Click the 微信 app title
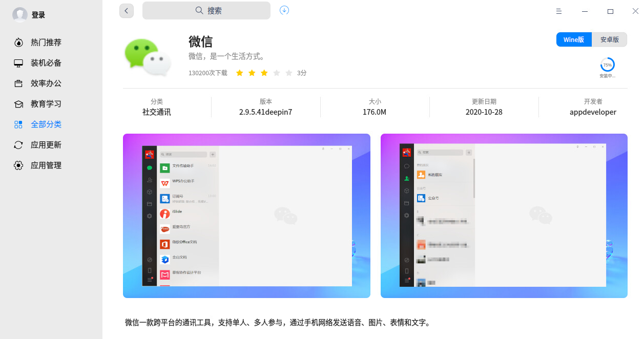 coord(200,41)
